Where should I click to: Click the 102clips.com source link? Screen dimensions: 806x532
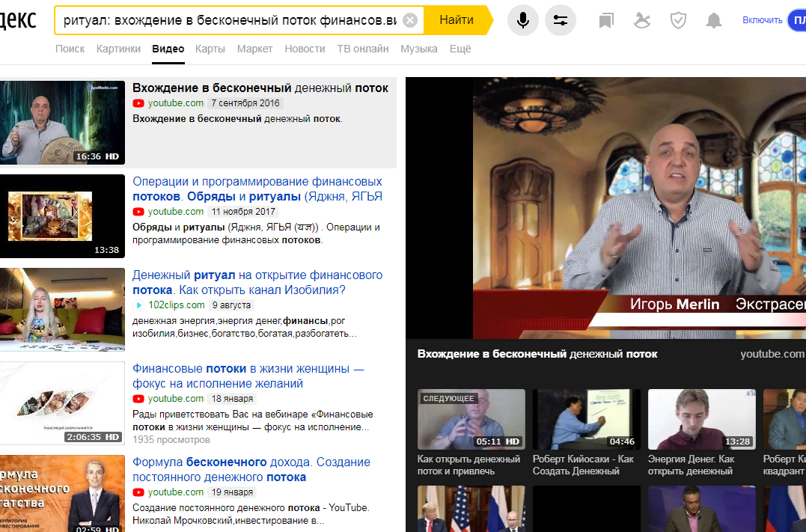177,305
